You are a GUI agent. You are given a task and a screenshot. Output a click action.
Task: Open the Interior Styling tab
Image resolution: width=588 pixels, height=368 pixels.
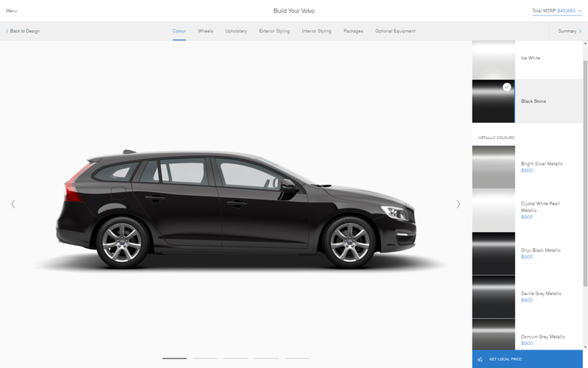click(317, 31)
